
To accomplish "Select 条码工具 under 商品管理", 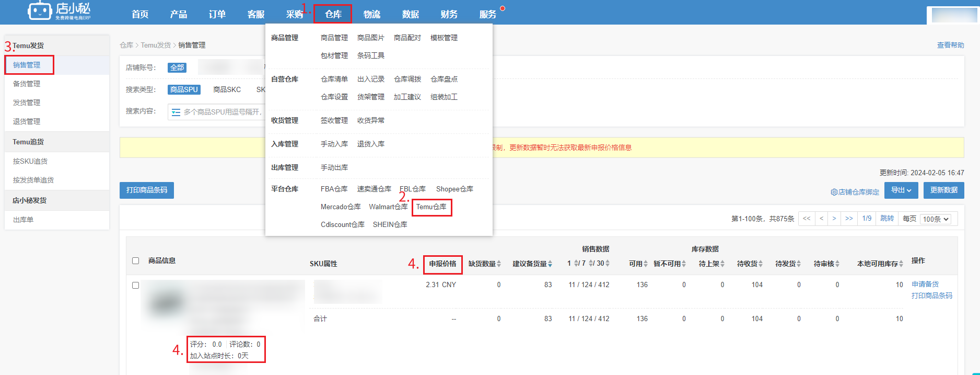I will click(x=371, y=55).
